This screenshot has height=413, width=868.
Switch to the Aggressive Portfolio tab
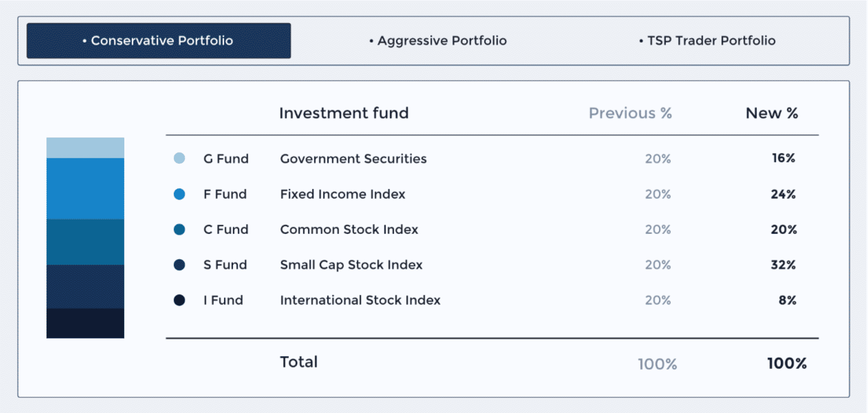438,41
